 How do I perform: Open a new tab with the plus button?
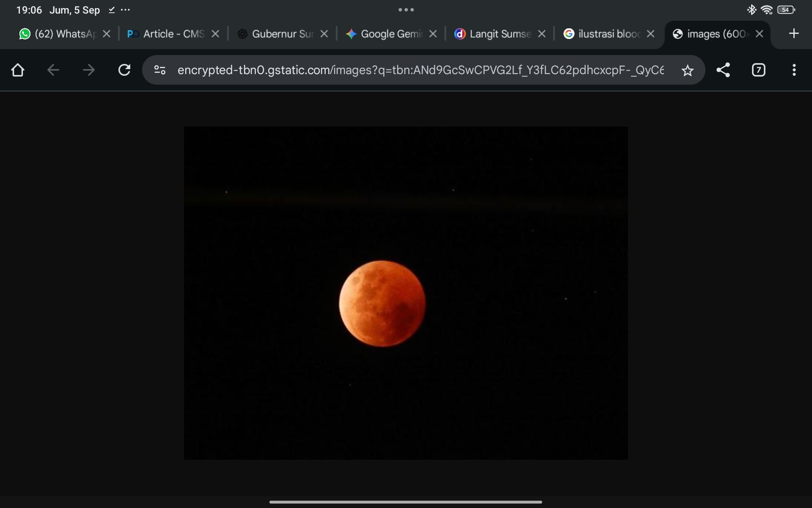pos(793,34)
